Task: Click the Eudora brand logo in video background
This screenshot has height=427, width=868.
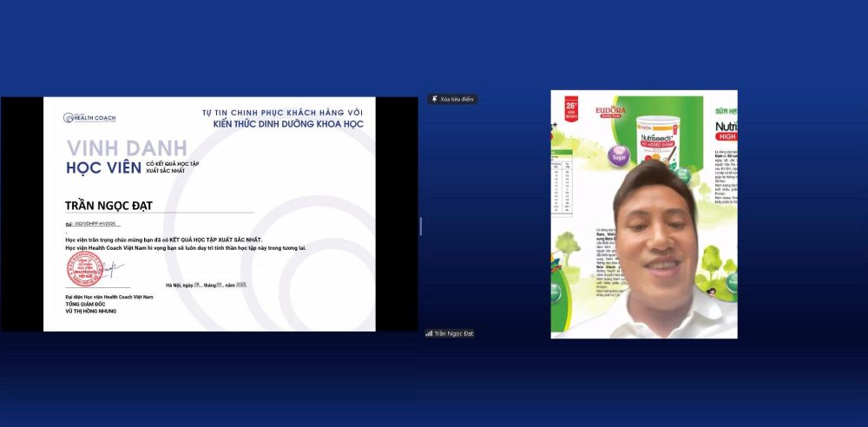Action: click(x=611, y=113)
